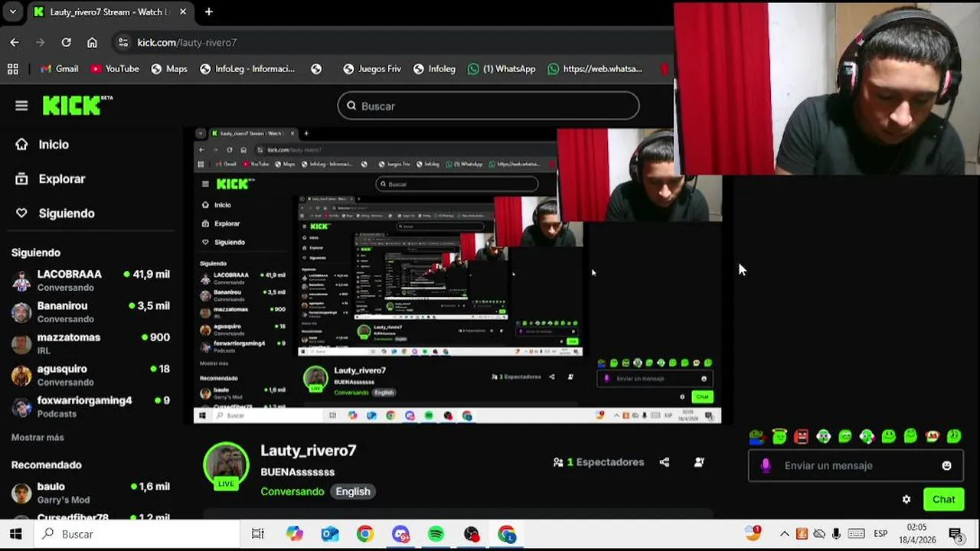The width and height of the screenshot is (980, 551).
Task: Click the English language tag
Action: pyautogui.click(x=353, y=491)
